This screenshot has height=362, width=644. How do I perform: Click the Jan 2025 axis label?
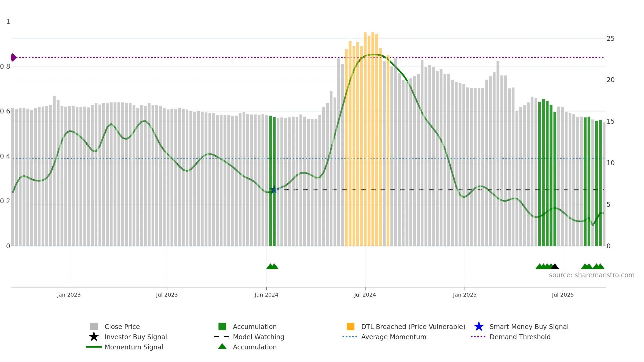coord(465,295)
